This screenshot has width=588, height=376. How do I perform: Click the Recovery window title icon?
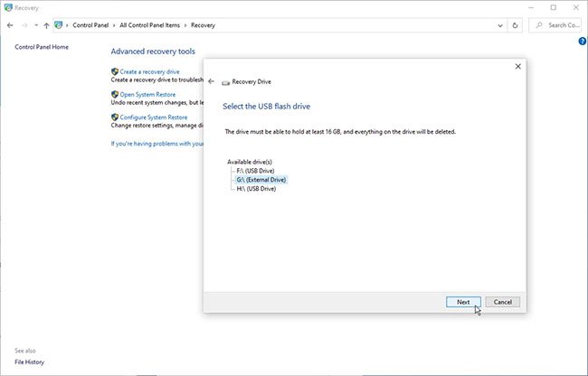point(8,7)
